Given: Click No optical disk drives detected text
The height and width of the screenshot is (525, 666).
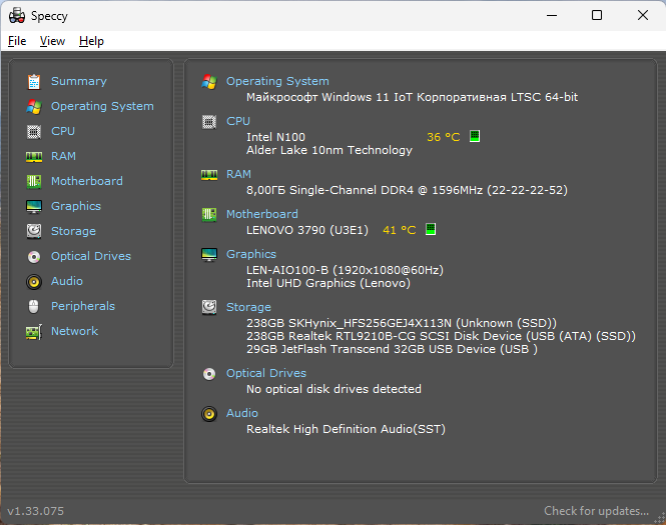Looking at the screenshot, I should point(334,390).
